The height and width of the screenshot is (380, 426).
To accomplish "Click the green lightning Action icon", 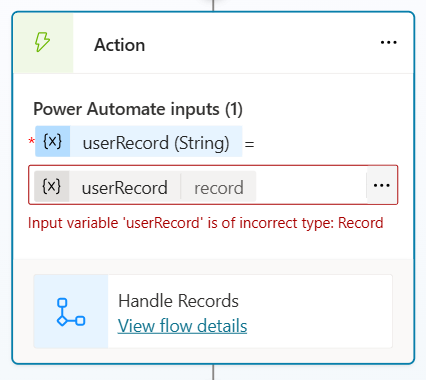I will pos(43,42).
